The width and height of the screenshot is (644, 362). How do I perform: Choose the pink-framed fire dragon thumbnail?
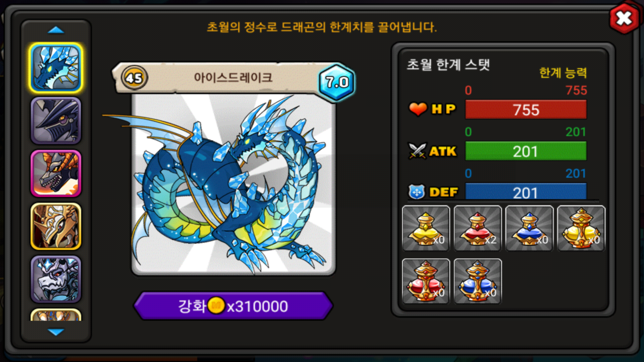56,173
